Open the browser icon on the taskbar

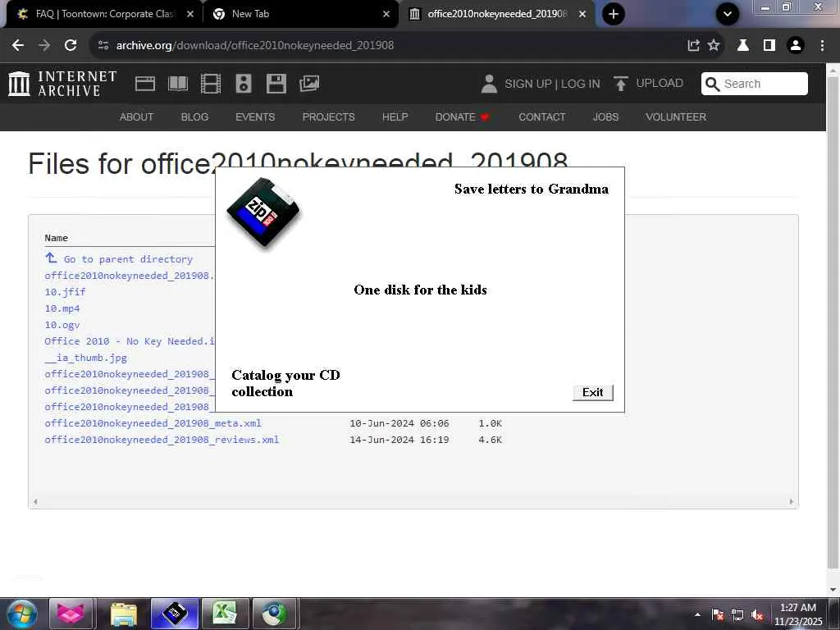coord(274,614)
